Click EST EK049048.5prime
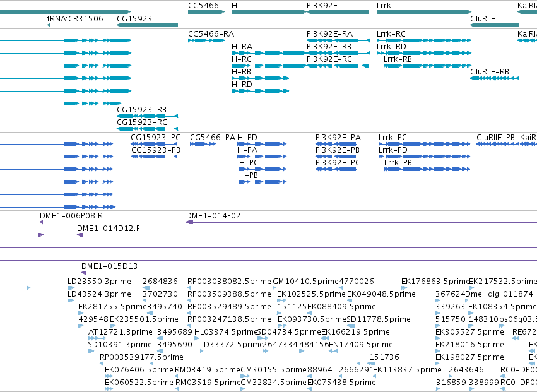537x392 pixels. [x=351, y=300]
